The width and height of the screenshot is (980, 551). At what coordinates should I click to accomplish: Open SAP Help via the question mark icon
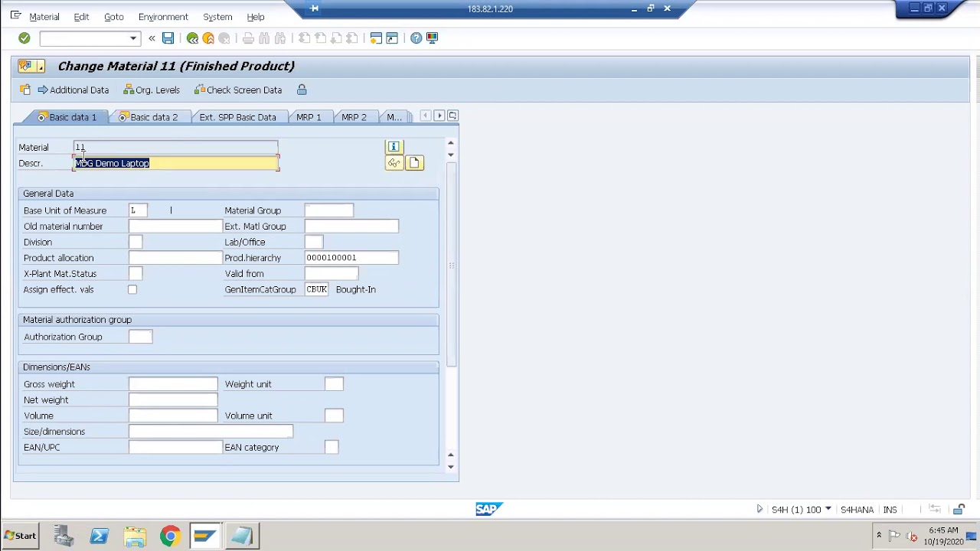click(x=416, y=37)
